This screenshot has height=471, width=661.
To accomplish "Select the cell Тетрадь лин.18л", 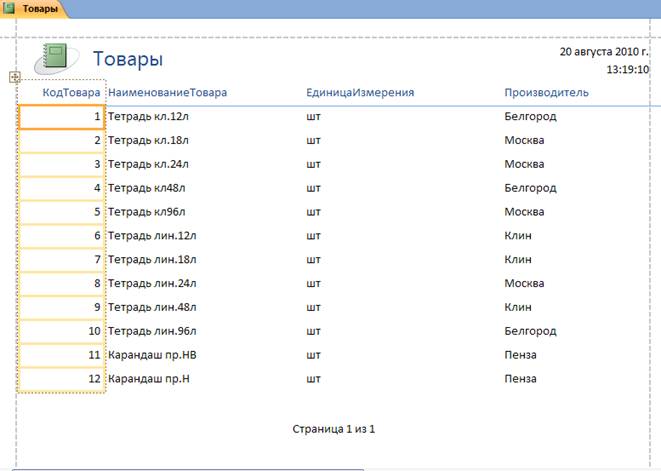I will (152, 259).
